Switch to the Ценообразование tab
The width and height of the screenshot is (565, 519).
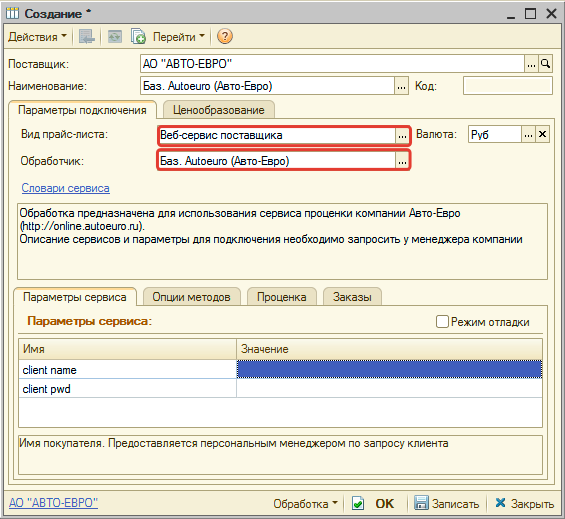coord(219,110)
